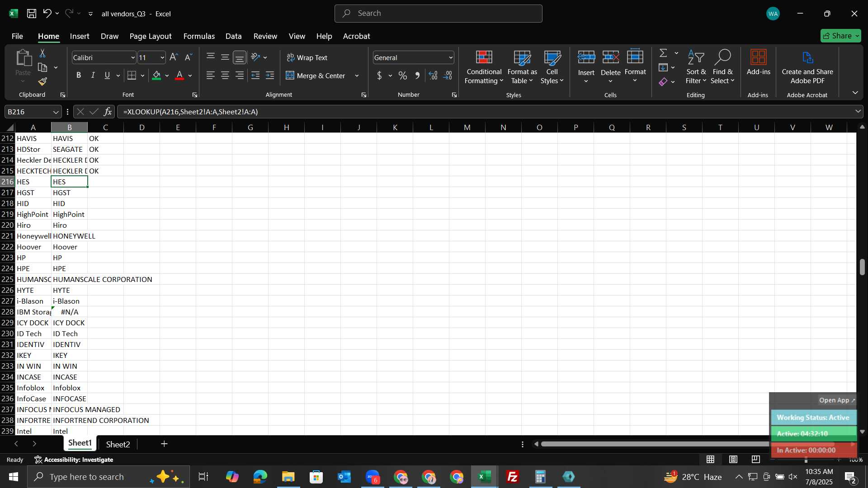This screenshot has width=868, height=488.
Task: Click the Clear eraser icon
Action: (x=663, y=82)
